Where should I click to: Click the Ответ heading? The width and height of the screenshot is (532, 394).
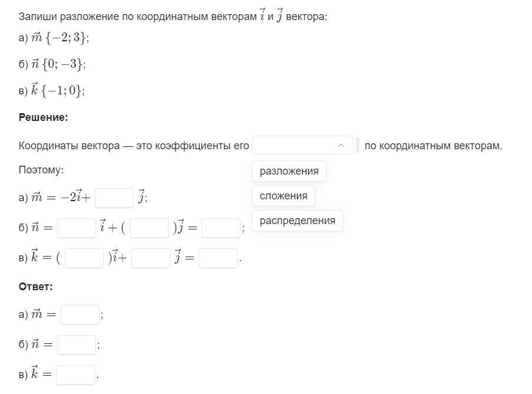35,287
